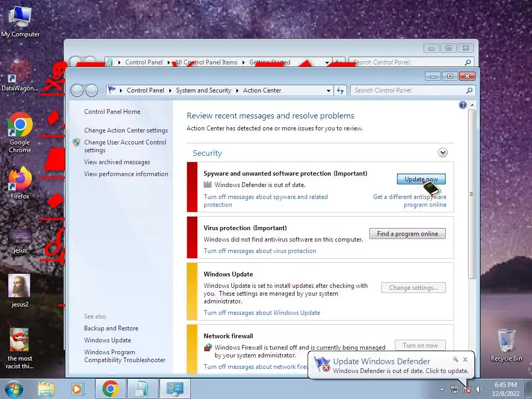Launch Google Chrome from desktop icon
The width and height of the screenshot is (532, 399).
(x=20, y=132)
